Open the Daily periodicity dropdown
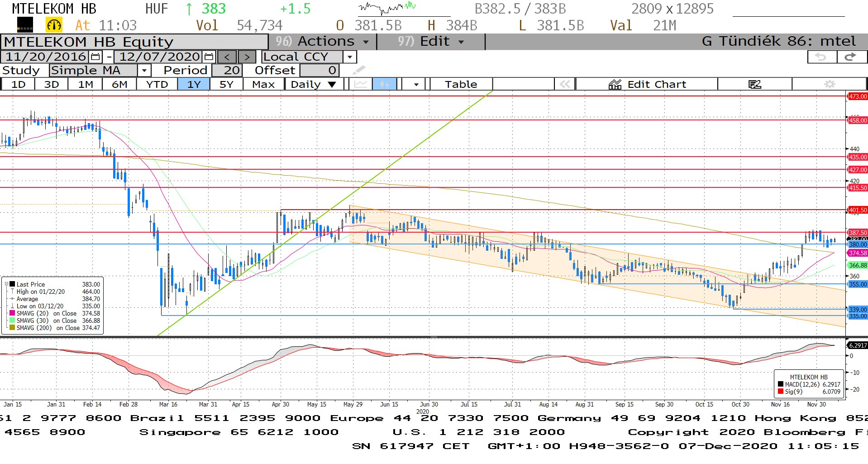This screenshot has width=868, height=464. [x=313, y=84]
